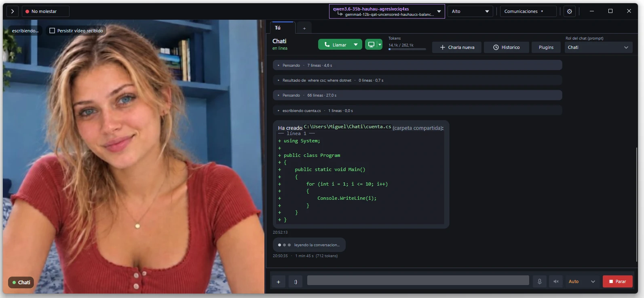Viewport: 644px width, 298px height.
Task: Open the Comunicaciones dropdown menu
Action: [528, 11]
